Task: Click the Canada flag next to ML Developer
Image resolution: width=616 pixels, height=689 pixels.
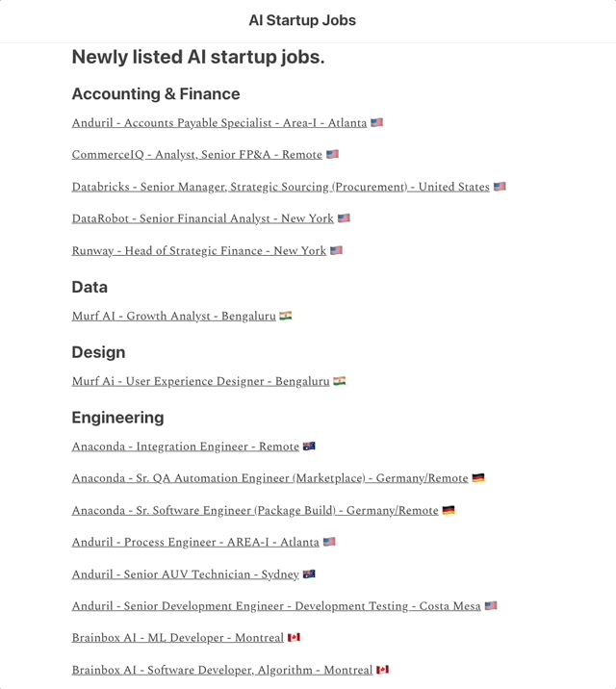Action: pyautogui.click(x=294, y=638)
